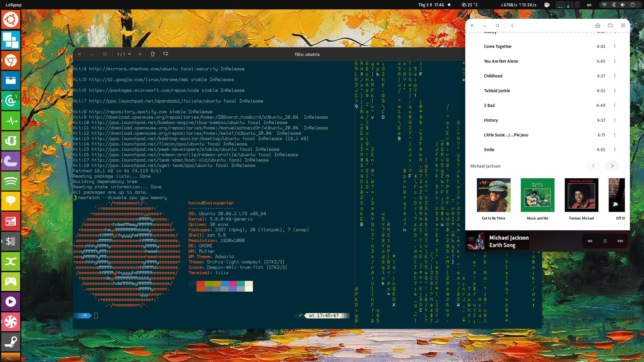Open the volume icon in top bar
This screenshot has width=644, height=362.
pos(623,5)
